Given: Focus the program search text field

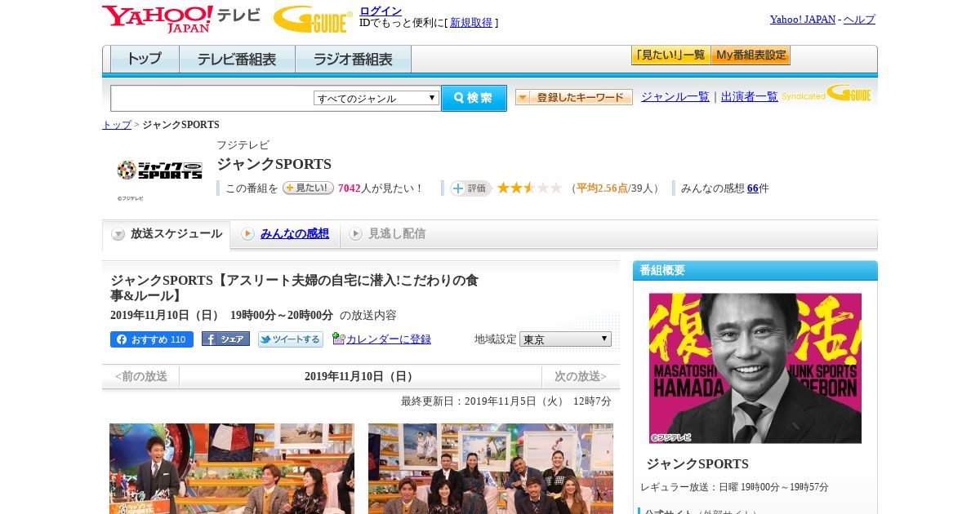Looking at the screenshot, I should [x=212, y=98].
